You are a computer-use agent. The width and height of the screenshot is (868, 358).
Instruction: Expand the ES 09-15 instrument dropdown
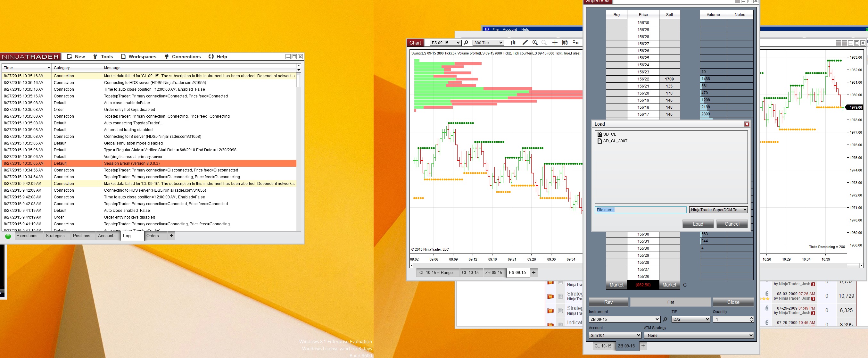pyautogui.click(x=458, y=43)
